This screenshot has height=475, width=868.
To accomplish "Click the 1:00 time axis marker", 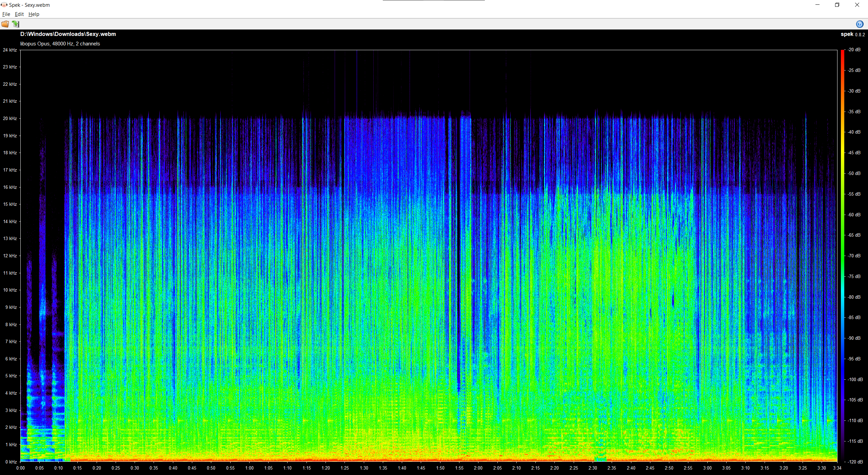I will [x=249, y=468].
